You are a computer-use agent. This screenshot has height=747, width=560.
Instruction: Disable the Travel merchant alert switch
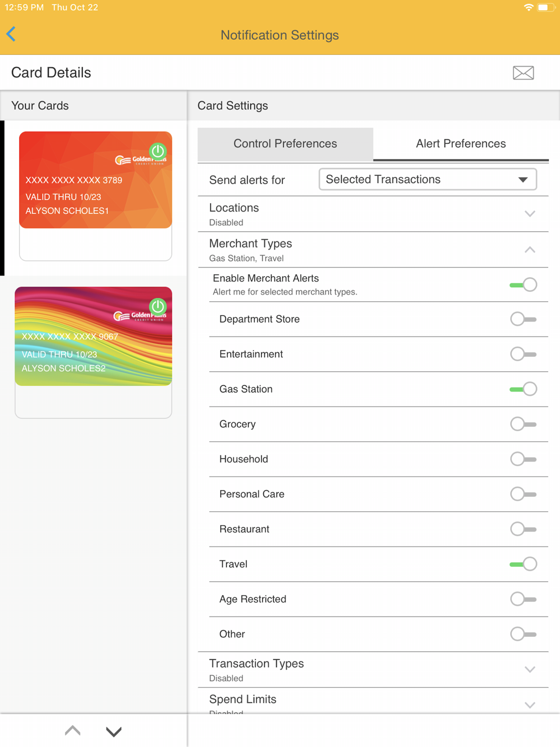523,564
